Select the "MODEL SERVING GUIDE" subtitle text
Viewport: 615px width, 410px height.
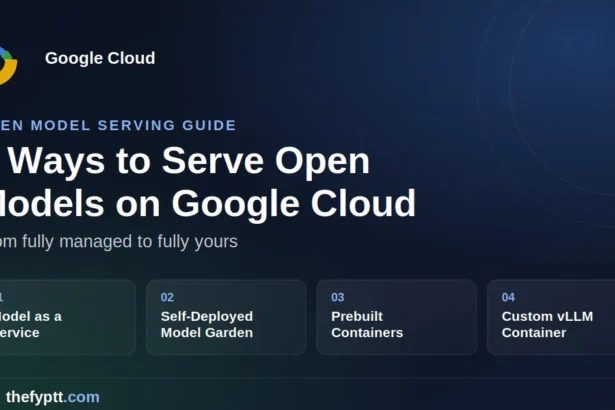(x=133, y=125)
